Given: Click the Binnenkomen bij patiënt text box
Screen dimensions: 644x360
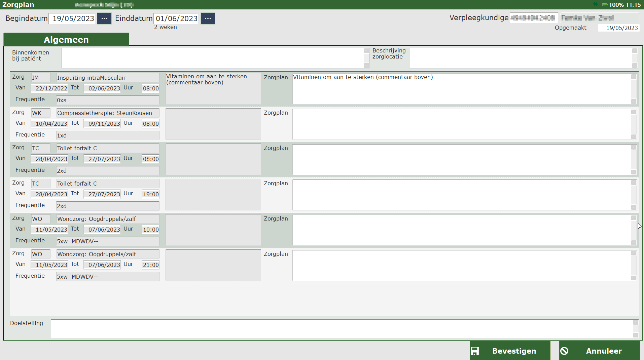Looking at the screenshot, I should tap(213, 58).
